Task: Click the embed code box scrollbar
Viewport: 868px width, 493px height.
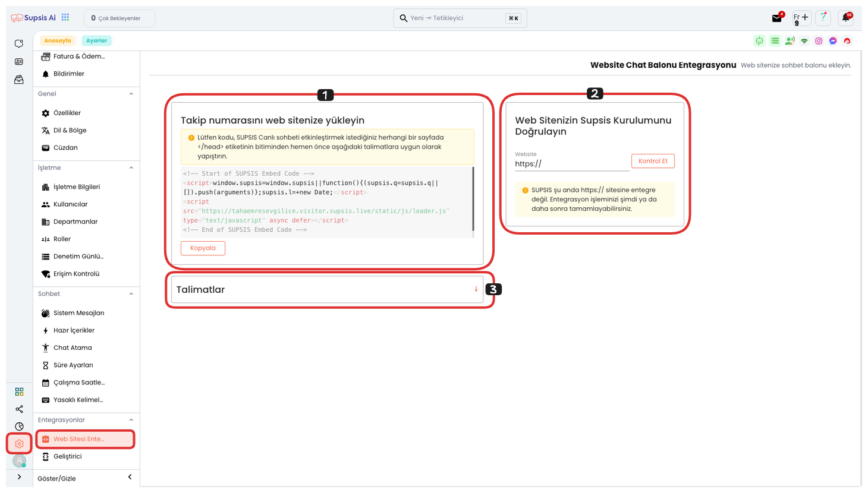Action: pyautogui.click(x=473, y=199)
